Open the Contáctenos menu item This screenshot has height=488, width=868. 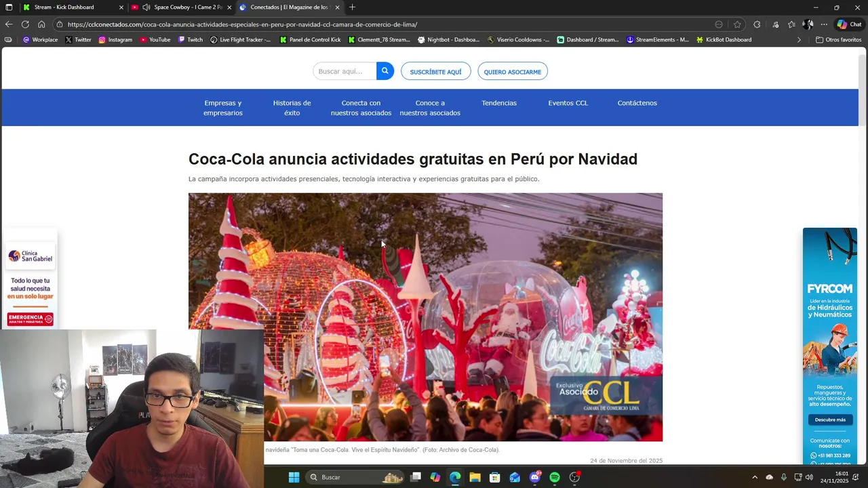pyautogui.click(x=637, y=103)
